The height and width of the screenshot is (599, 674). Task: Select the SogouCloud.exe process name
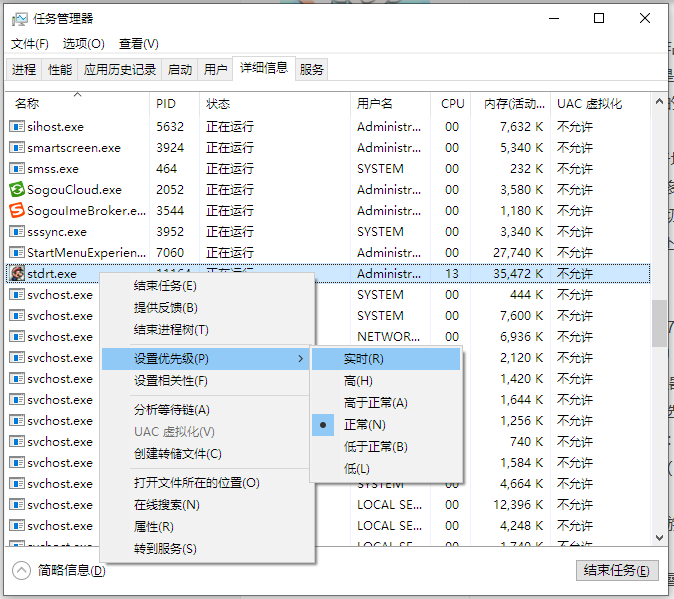pos(74,189)
